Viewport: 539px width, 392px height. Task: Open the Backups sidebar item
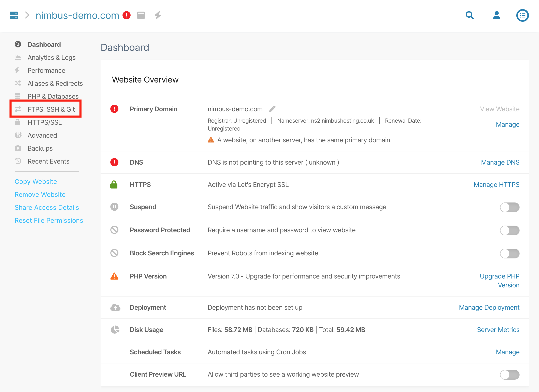[40, 148]
